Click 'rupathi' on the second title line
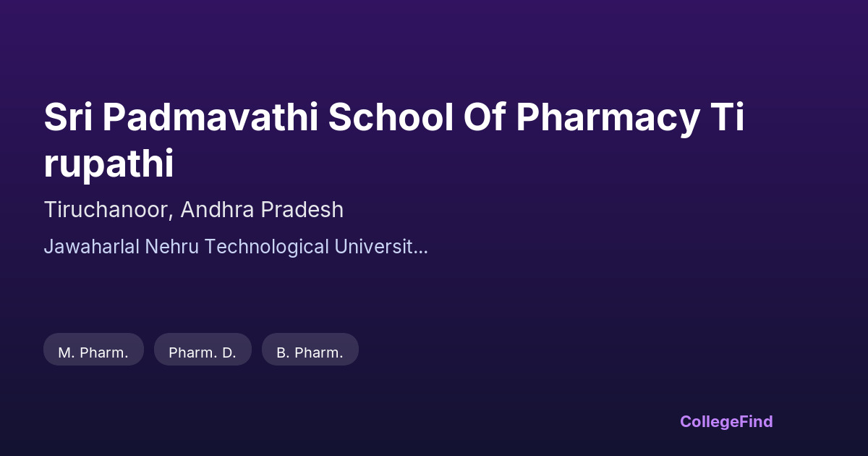Screen dimensions: 868x456 point(109,164)
